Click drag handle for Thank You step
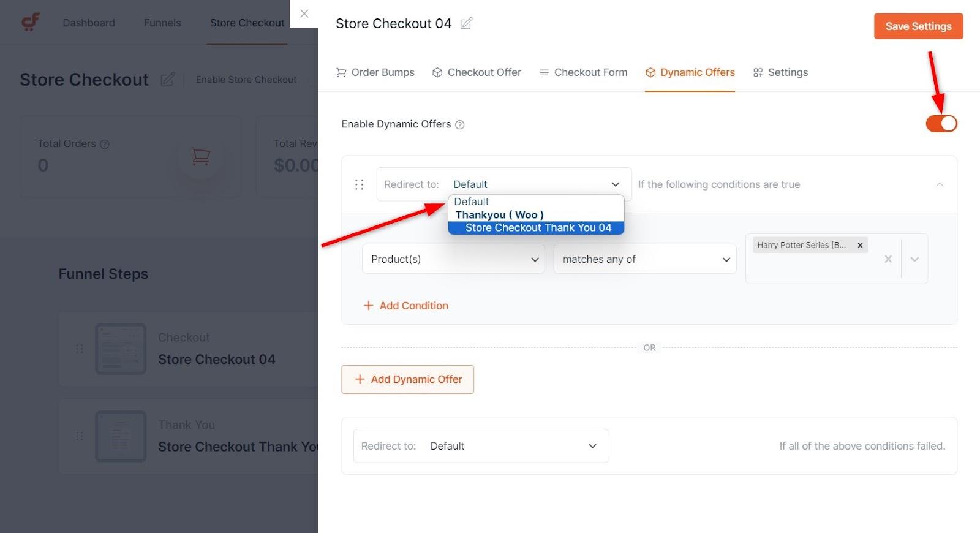 point(79,436)
